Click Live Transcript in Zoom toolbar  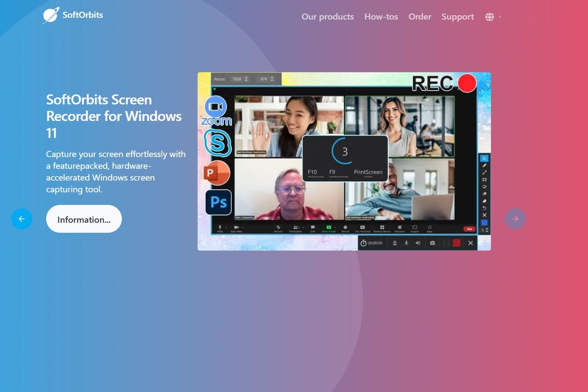point(363,228)
